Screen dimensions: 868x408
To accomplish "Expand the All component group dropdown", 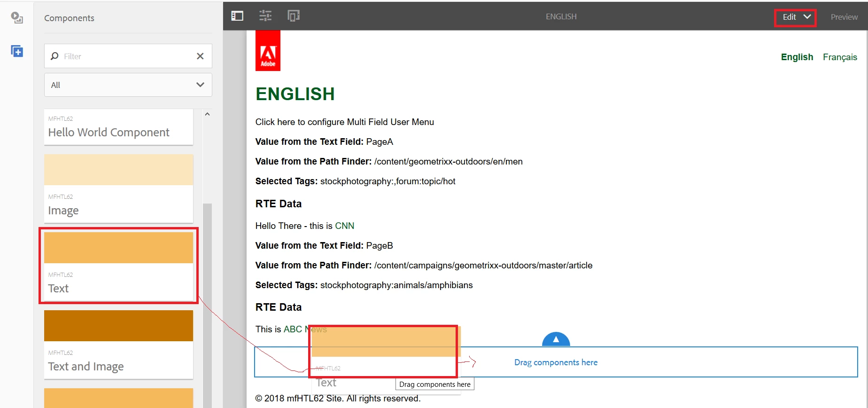I will click(x=128, y=85).
